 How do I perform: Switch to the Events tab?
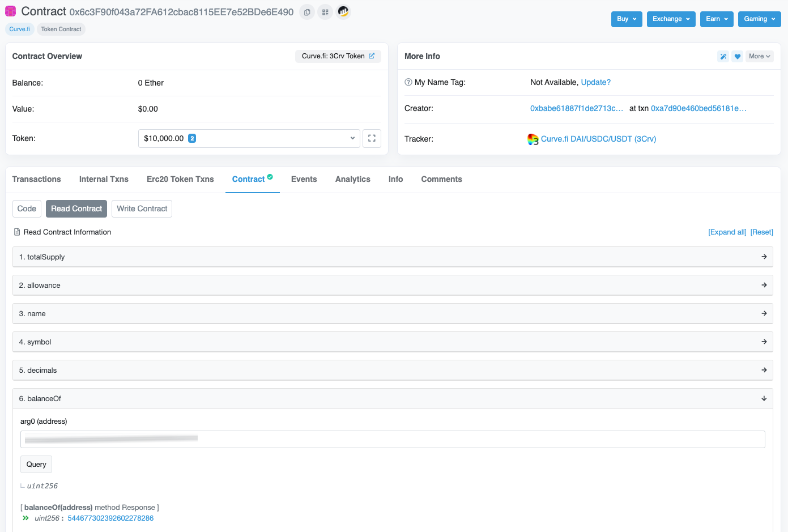coord(304,179)
